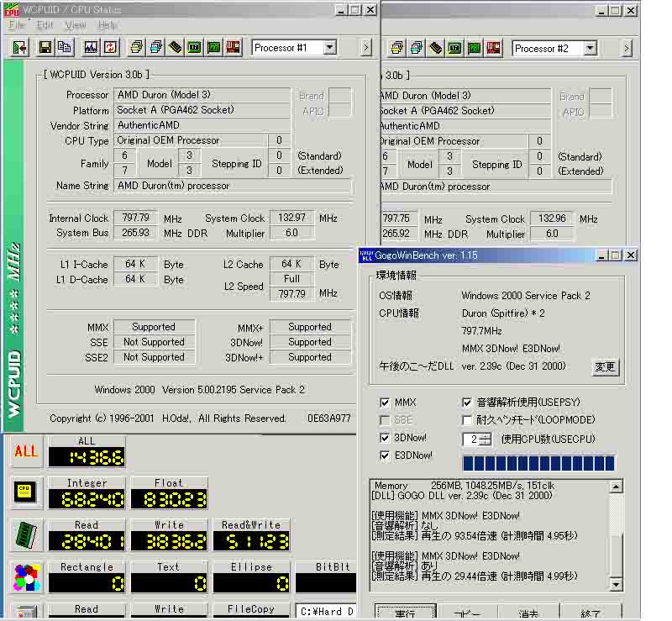Open the clock graph chart icon
This screenshot has width=672, height=621.
pos(91,47)
